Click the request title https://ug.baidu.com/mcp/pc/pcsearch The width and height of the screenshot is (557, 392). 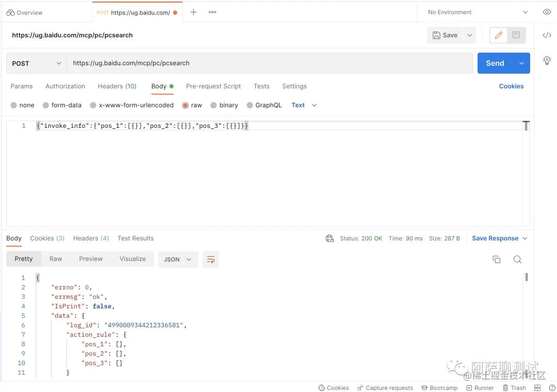coord(73,35)
